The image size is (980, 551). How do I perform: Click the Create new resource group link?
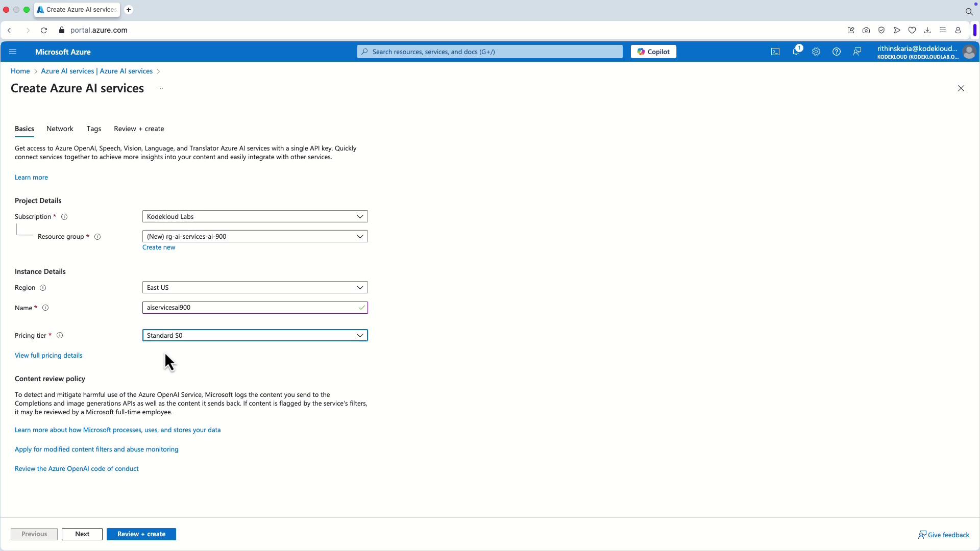[159, 247]
